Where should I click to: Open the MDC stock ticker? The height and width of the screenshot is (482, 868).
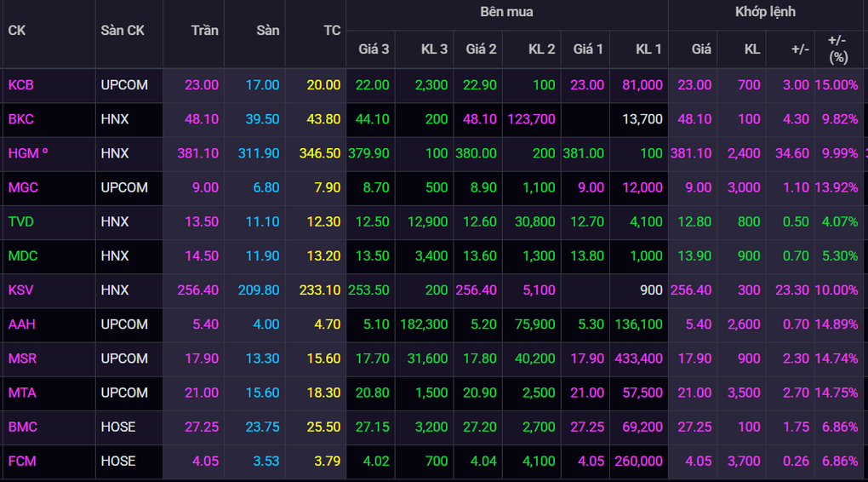pos(23,256)
